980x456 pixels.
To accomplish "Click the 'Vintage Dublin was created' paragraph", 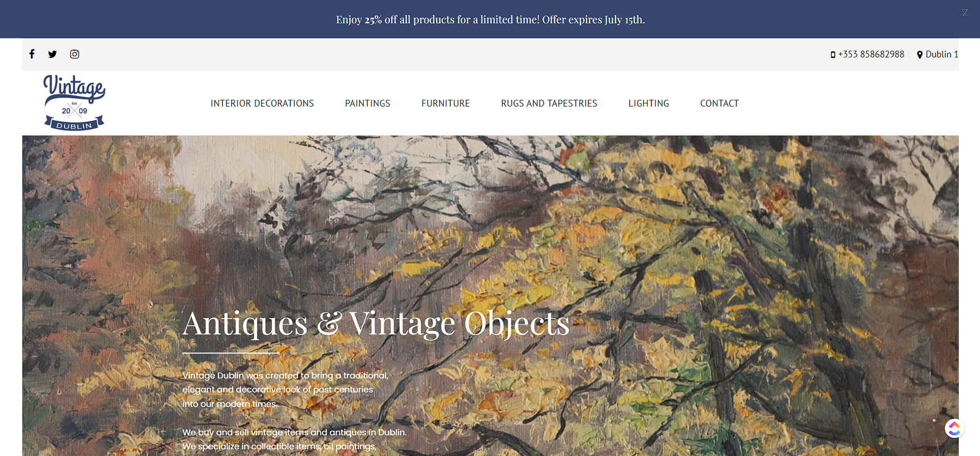I will (285, 390).
